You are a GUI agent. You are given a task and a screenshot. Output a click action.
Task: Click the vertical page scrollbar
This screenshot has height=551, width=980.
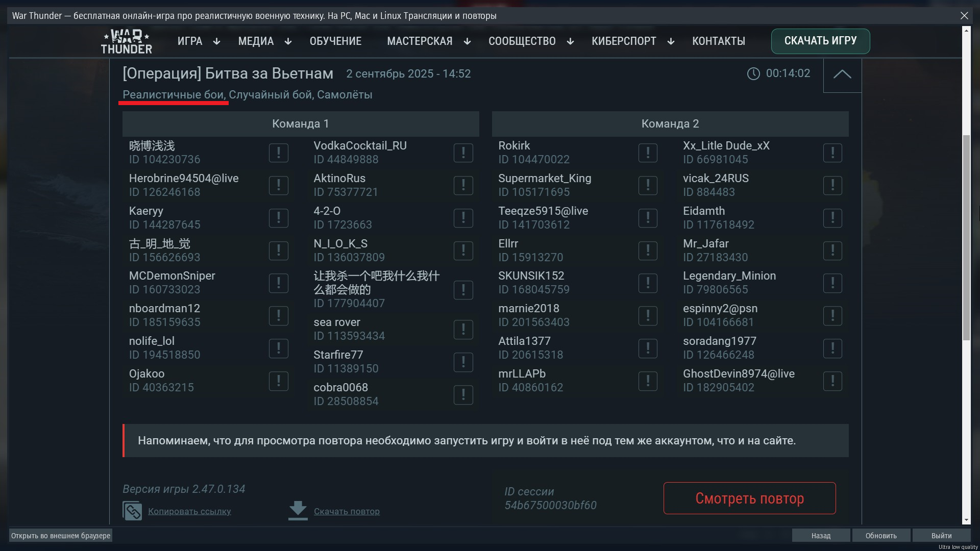[966, 237]
